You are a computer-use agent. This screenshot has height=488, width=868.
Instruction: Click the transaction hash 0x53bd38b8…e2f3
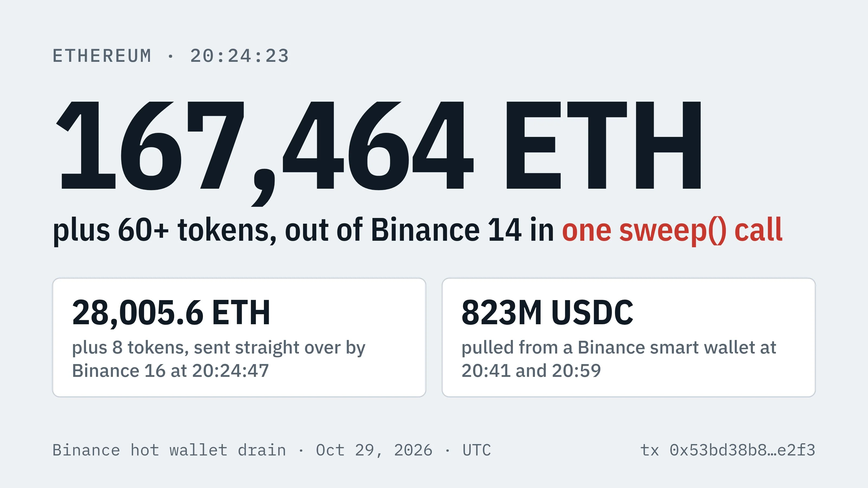pyautogui.click(x=742, y=450)
